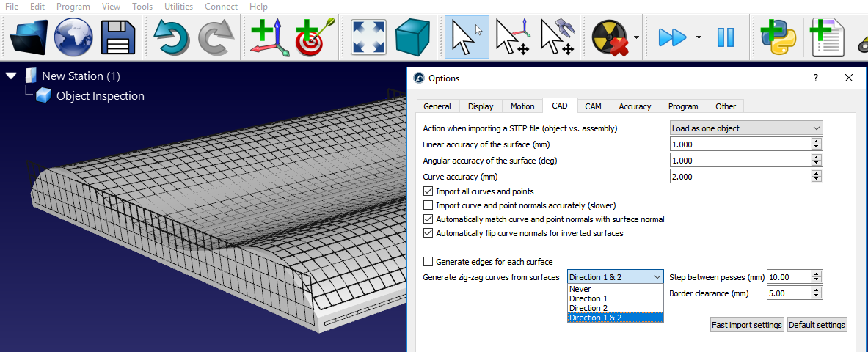Click the Fit all view icon
868x352 pixels.
368,37
